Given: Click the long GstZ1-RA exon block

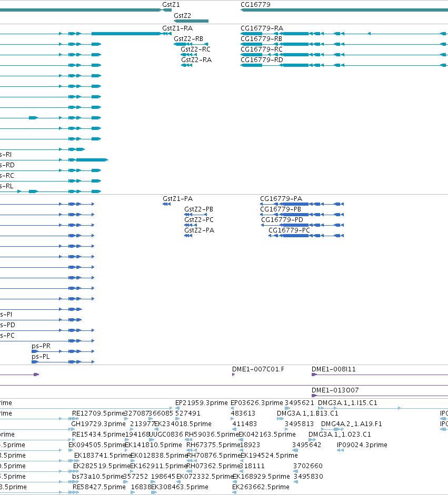Looking at the screenshot, I should point(126,34).
